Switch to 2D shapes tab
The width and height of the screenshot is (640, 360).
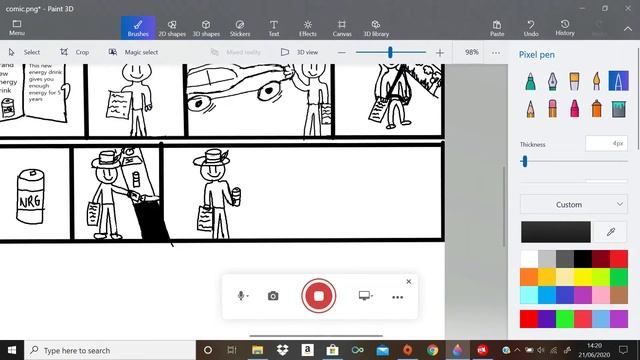click(172, 28)
